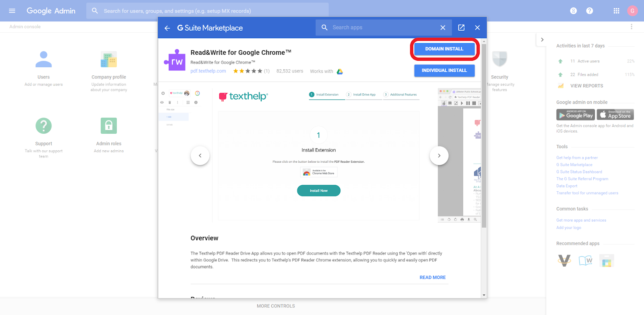
Task: Click the texthelp Install Extension screenshot
Action: point(319,155)
